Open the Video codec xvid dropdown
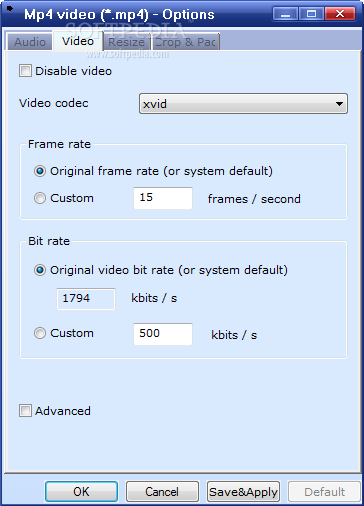The height and width of the screenshot is (506, 364). [243, 104]
